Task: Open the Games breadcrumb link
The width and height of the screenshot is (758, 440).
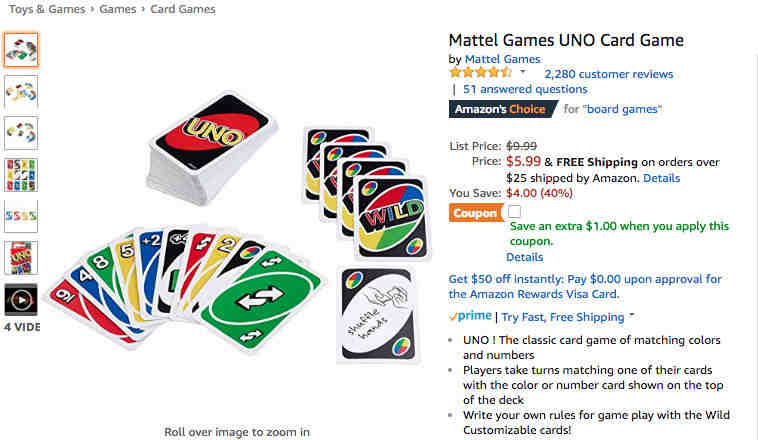Action: click(x=117, y=9)
